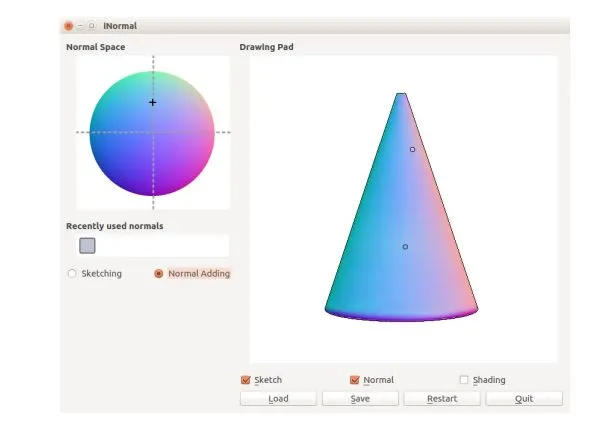Minimize the iNormal window
This screenshot has height=439, width=615.
[x=80, y=26]
